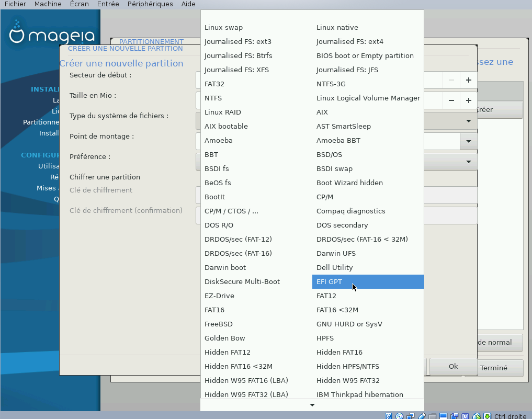Screen dimensions: 532x419
Task: Select Linux Logical Volume Manager
Action: 368,98
